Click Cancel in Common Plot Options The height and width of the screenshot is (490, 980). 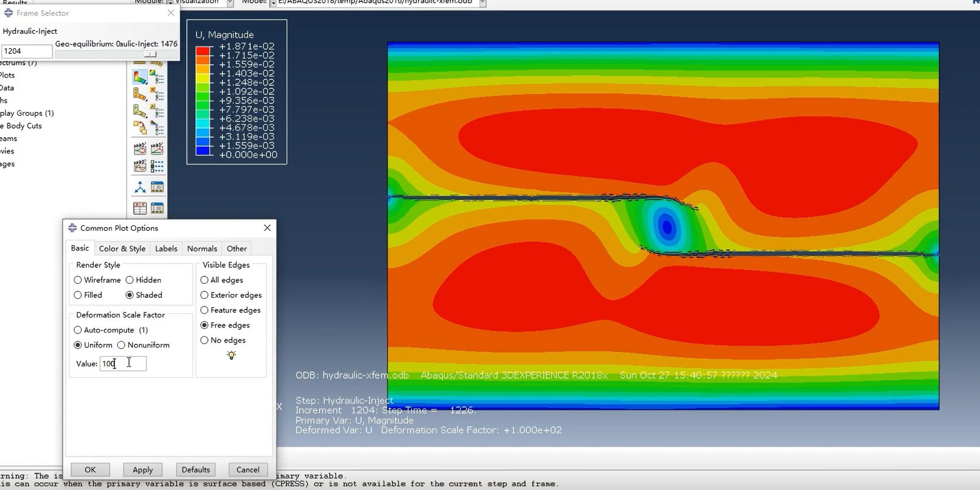[248, 470]
